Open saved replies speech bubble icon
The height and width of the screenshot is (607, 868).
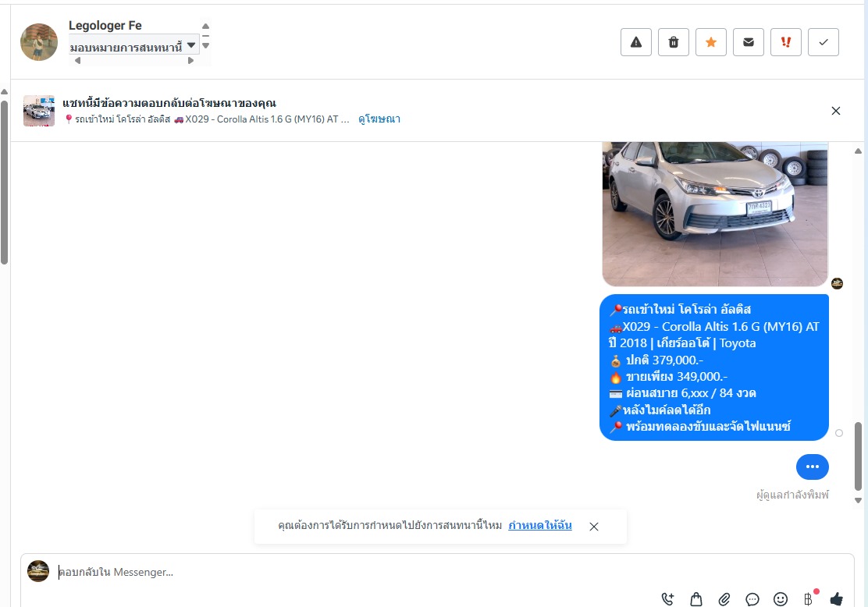click(x=752, y=598)
